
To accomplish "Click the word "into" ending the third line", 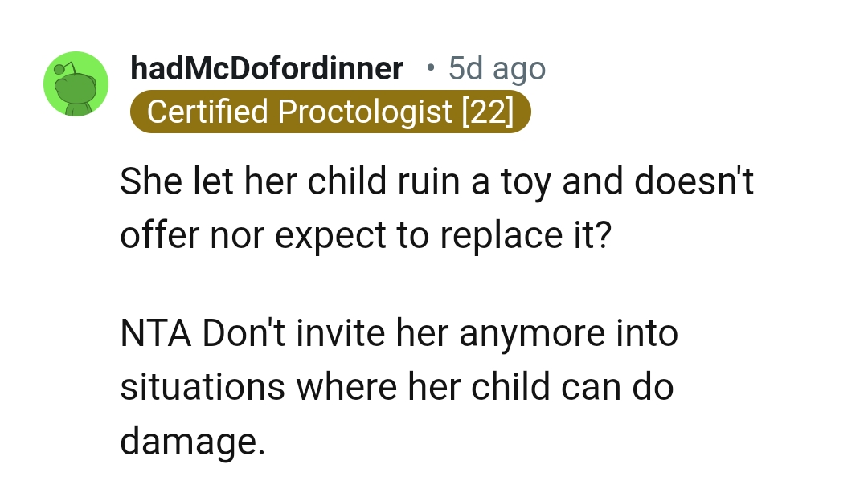I will click(x=647, y=335).
